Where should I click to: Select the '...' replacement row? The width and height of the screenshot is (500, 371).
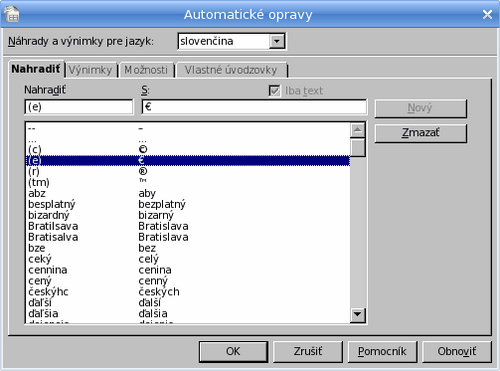[188, 139]
